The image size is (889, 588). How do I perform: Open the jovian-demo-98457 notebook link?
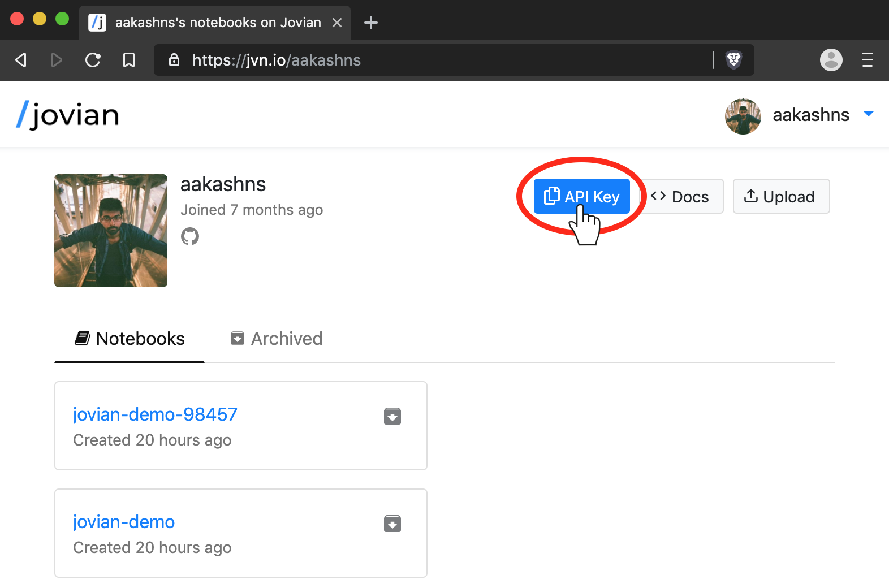156,414
